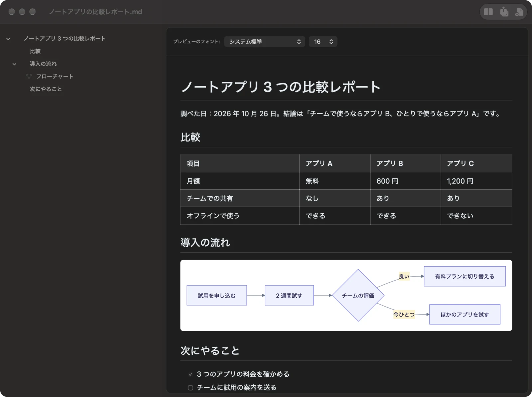Viewport: 532px width, 397px height.
Task: Open the font size 16 dropdown
Action: pos(323,42)
